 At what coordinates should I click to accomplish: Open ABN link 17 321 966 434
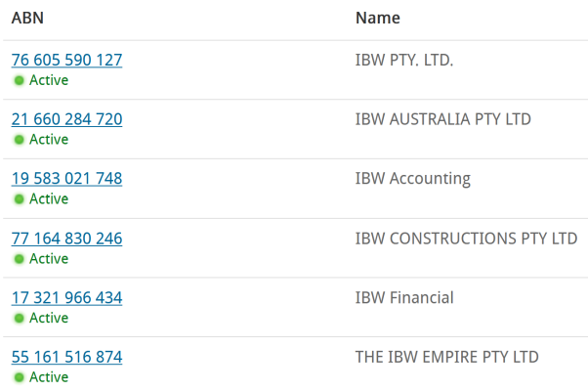[x=66, y=298]
